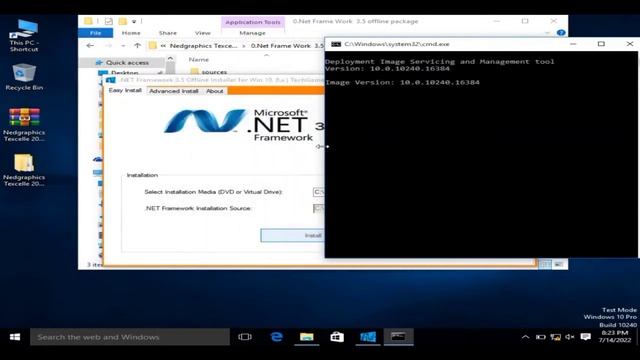The height and width of the screenshot is (360, 640).
Task: Switch Explorer to large icons view icon
Action: point(558,264)
